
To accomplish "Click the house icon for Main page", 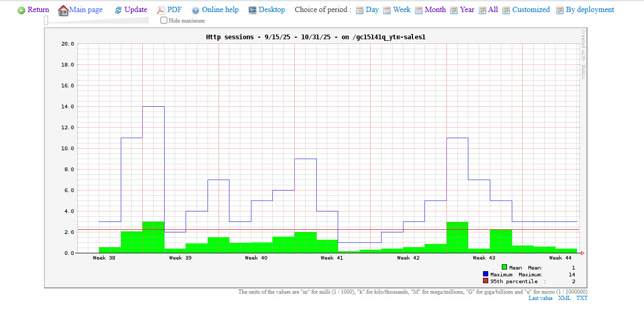I will 63,10.
